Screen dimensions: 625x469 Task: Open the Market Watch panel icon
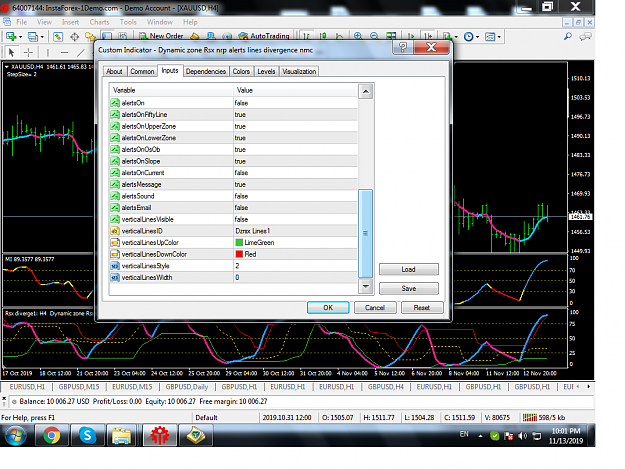click(58, 37)
